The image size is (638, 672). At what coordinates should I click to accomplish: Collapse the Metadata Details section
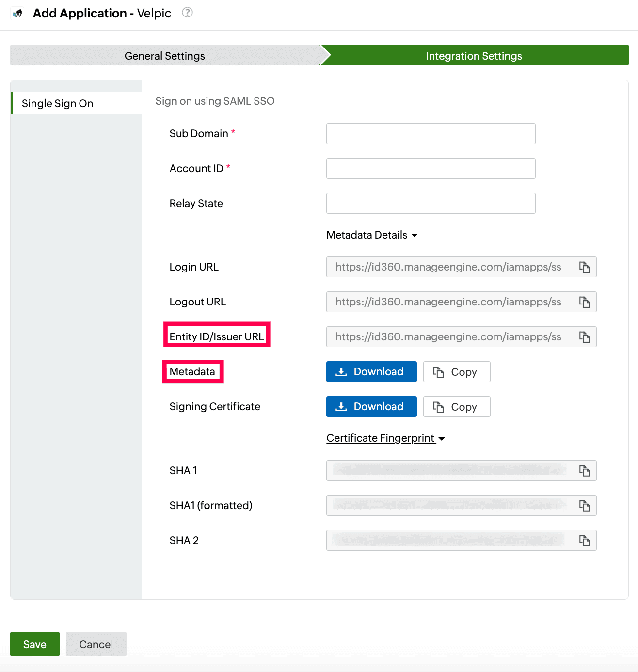click(x=372, y=235)
